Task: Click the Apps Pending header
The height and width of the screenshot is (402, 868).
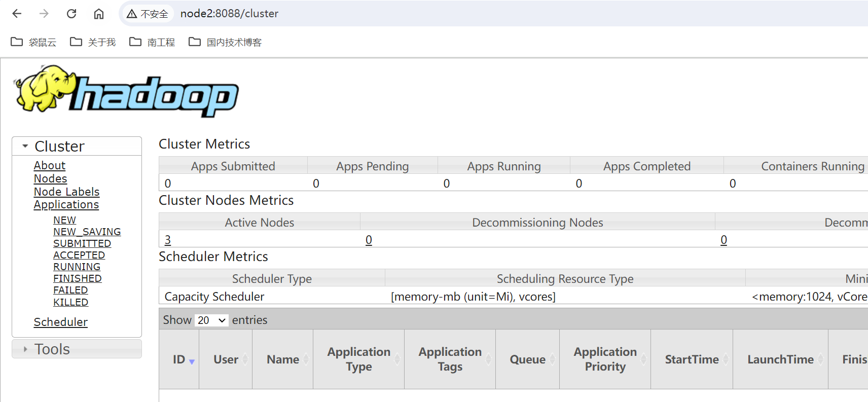Action: pos(373,166)
